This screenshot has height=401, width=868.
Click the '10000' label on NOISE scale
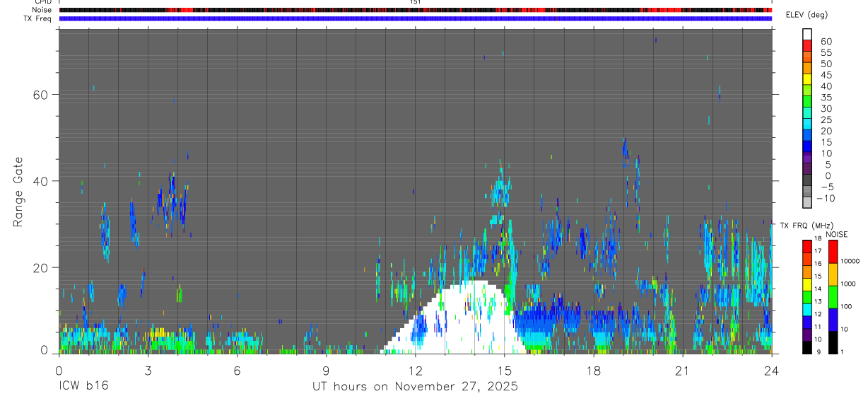click(851, 261)
